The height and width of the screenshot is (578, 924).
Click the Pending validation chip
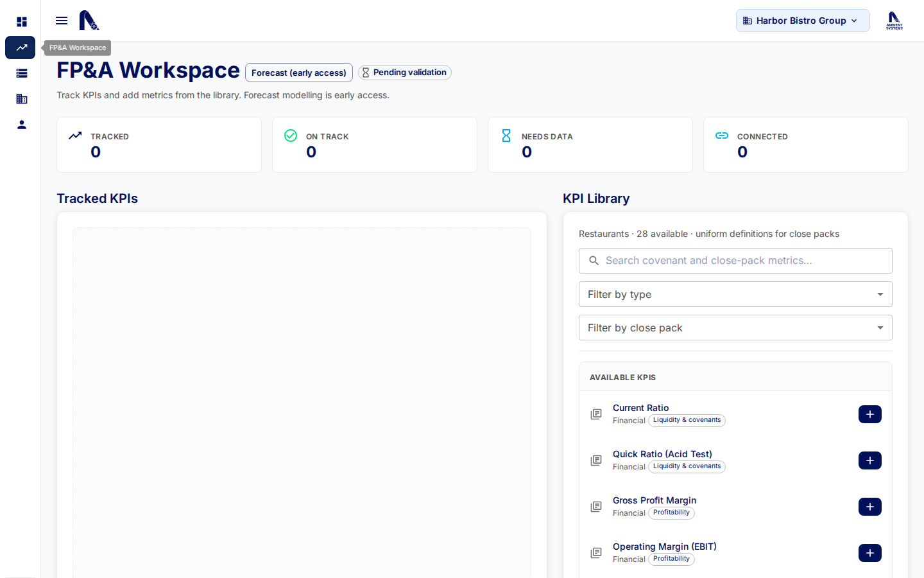405,73
